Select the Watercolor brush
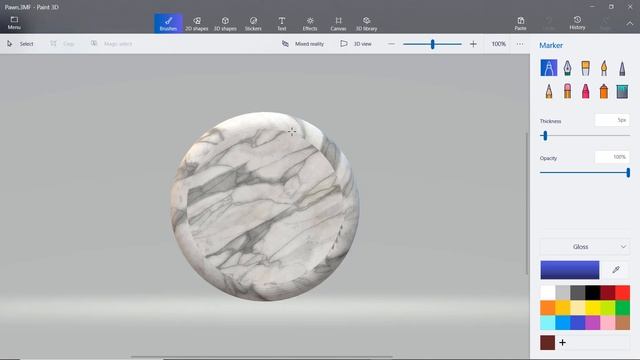This screenshot has width=640, height=360. [x=604, y=68]
